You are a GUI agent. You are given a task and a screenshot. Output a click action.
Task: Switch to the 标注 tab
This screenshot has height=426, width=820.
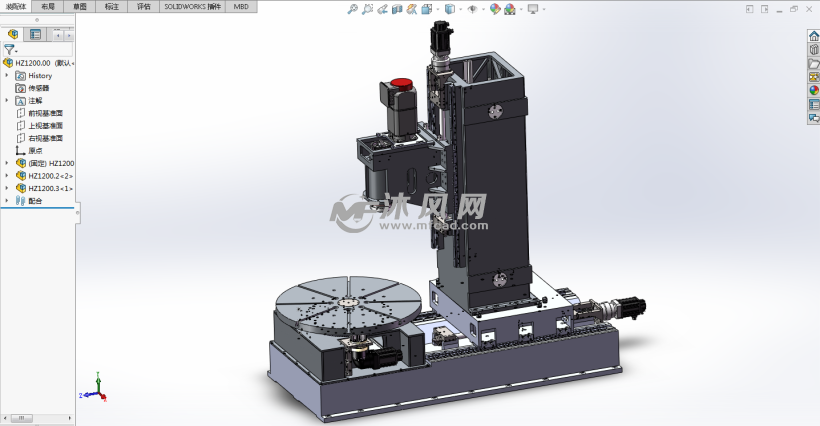[x=111, y=6]
